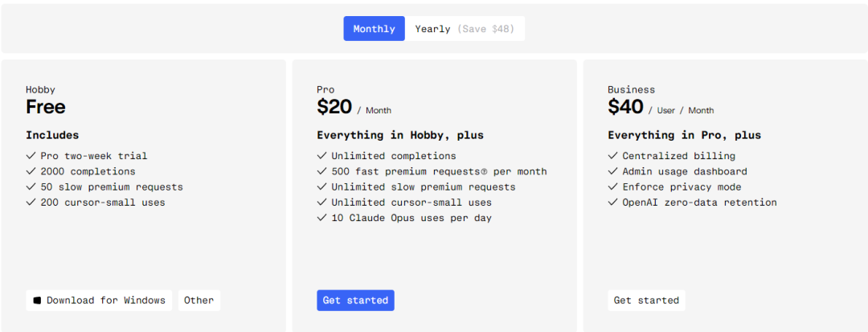Click the checkmark next to Enforce privacy mode
Viewport: 868px width, 332px height.
click(x=612, y=187)
